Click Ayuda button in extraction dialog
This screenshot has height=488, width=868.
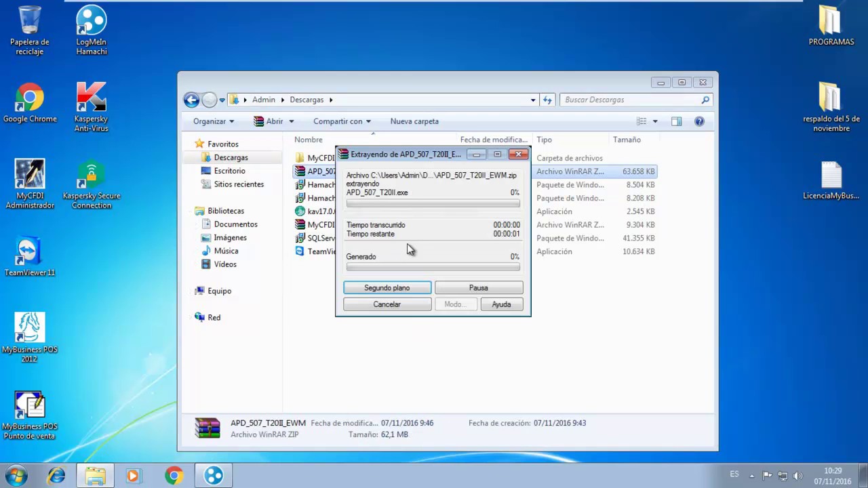click(501, 304)
